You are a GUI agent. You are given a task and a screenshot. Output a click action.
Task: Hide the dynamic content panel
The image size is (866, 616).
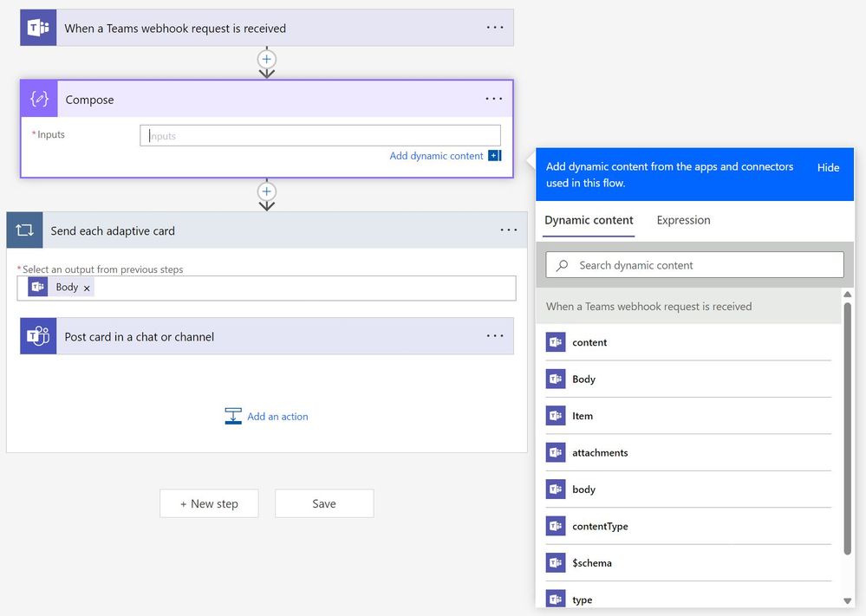[x=828, y=168]
